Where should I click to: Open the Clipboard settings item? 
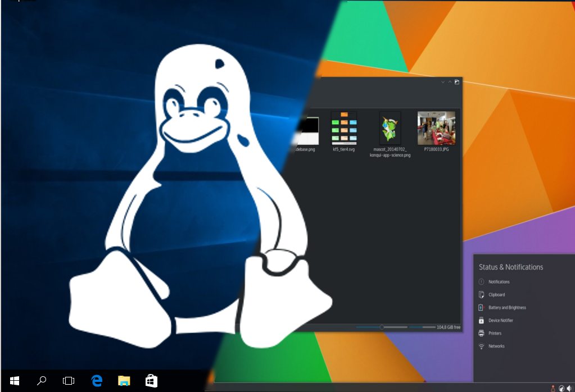click(x=496, y=294)
